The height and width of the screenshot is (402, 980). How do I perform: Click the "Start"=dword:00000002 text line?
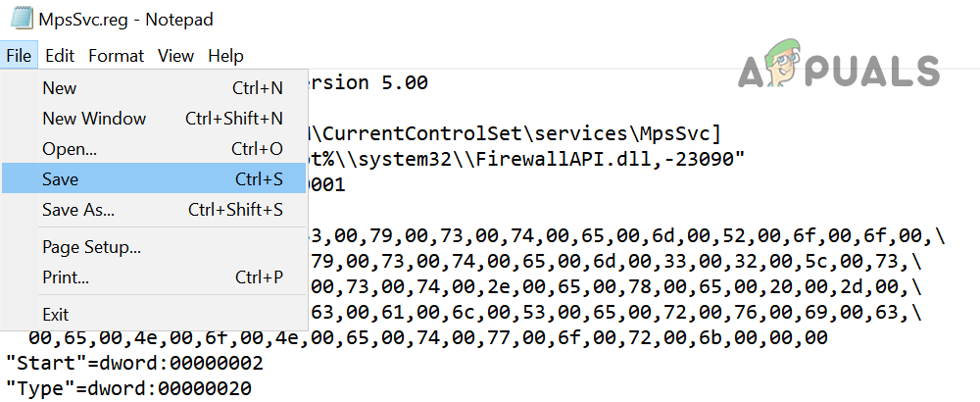134,363
